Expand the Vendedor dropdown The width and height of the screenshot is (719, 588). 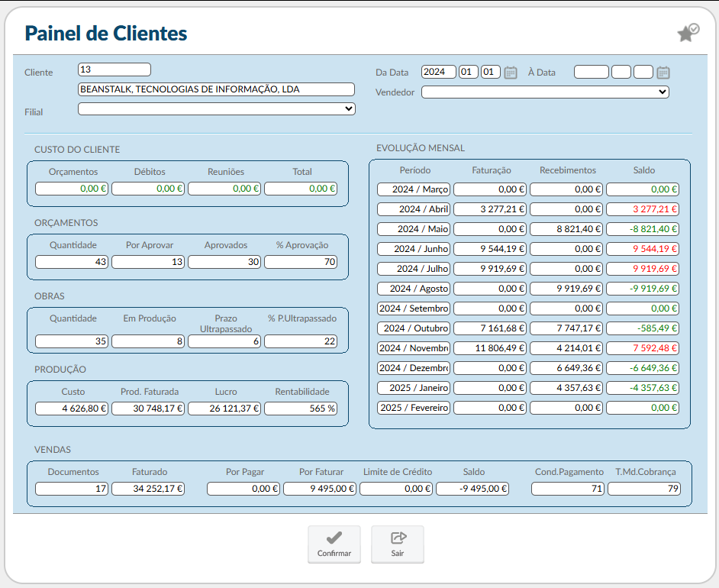coord(545,92)
